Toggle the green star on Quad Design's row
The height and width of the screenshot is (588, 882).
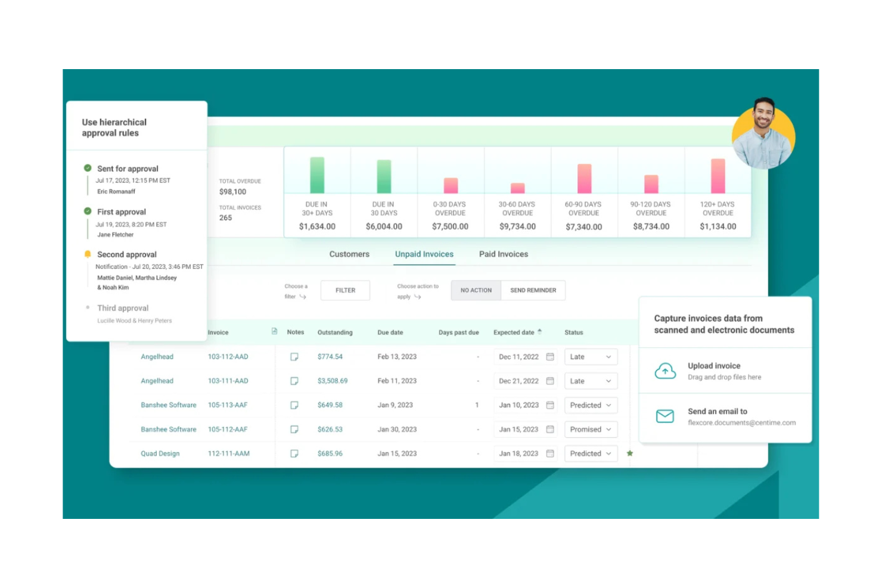(x=630, y=453)
